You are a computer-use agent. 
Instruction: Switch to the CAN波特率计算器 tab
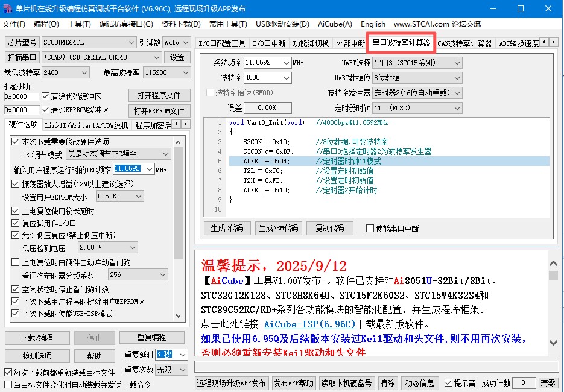click(x=464, y=43)
